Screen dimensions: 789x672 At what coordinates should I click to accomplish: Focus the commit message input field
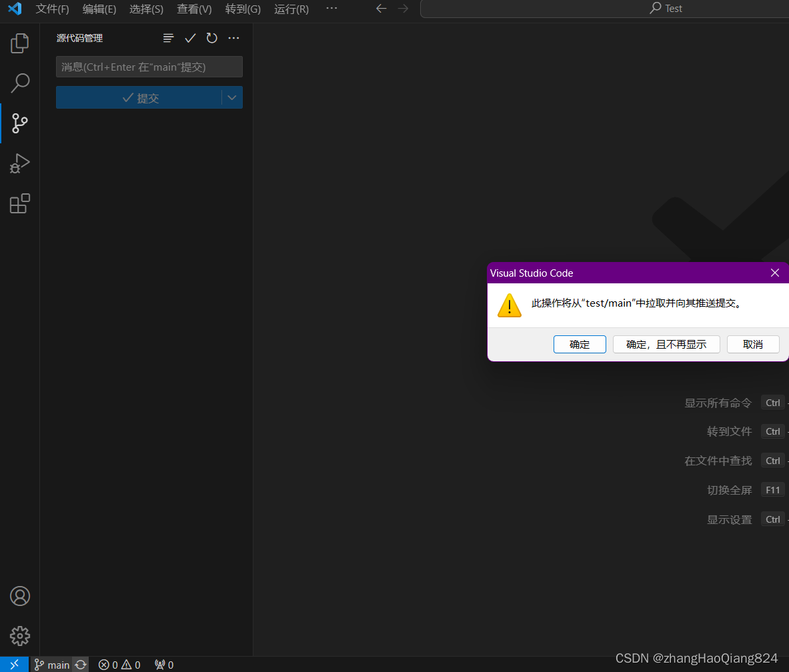coord(149,67)
